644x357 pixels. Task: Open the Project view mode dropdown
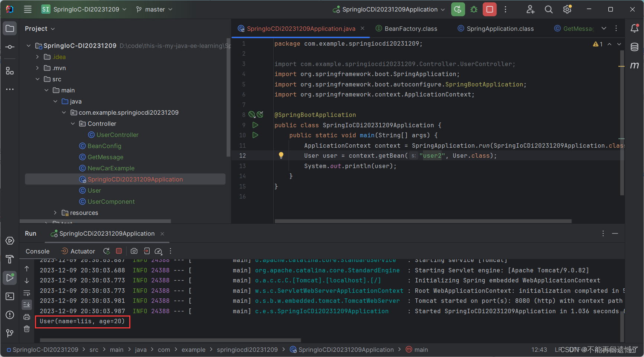click(x=40, y=29)
